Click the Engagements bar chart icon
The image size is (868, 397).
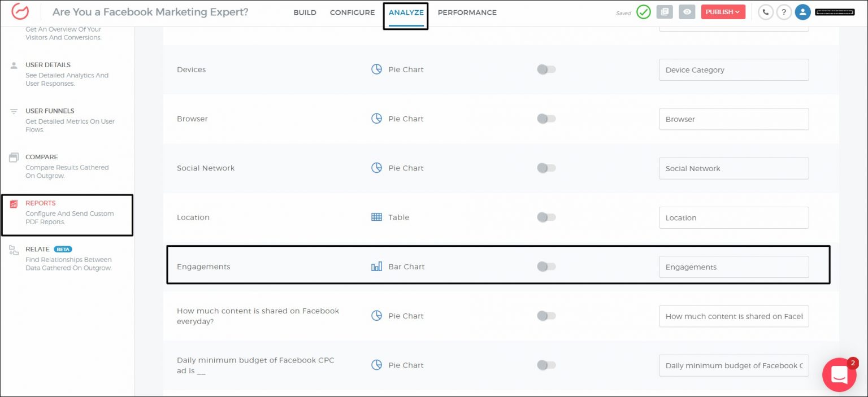(376, 267)
